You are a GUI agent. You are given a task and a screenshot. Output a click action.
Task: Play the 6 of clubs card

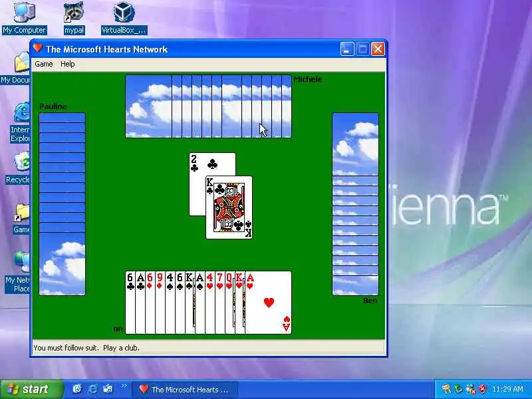130,303
